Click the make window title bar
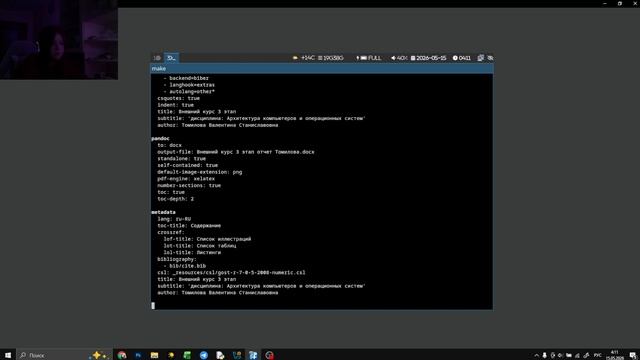 coord(322,69)
